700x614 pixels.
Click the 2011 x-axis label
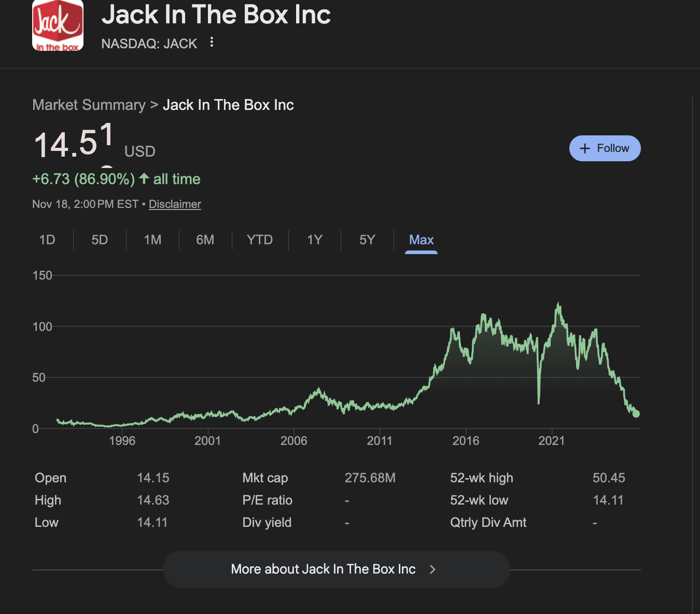[380, 441]
